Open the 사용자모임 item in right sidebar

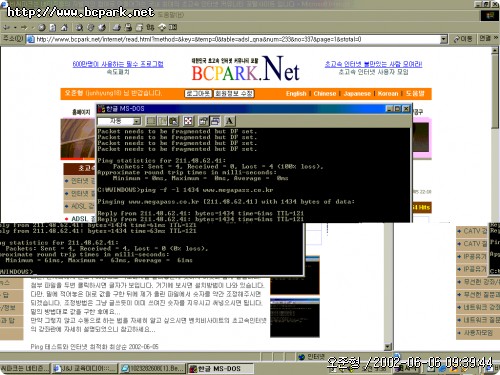(478, 333)
